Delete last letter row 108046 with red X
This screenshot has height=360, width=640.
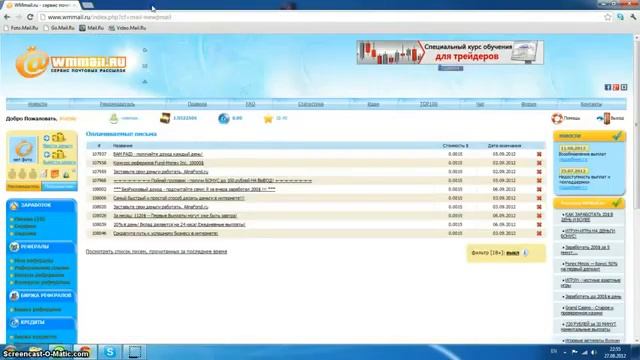point(539,233)
